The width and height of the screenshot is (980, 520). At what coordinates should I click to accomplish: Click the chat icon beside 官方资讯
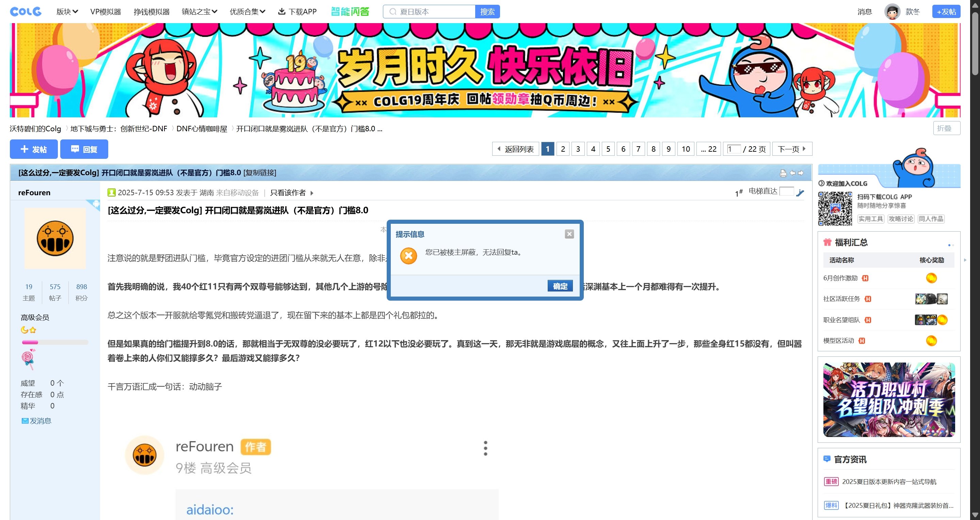coord(827,459)
